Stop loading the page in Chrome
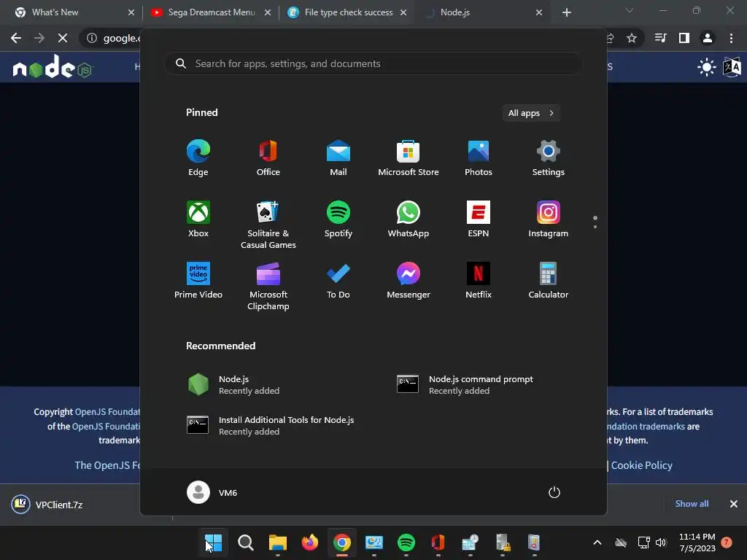 point(63,38)
